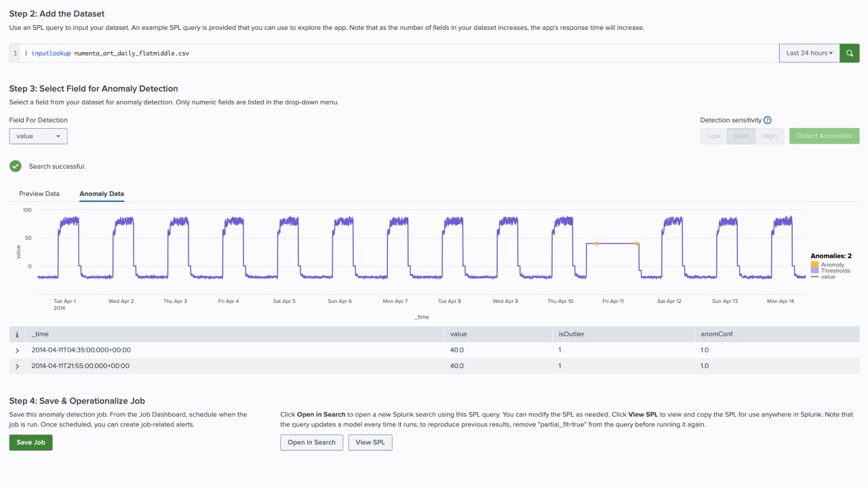868x488 pixels.
Task: Set detection sensitivity to Low
Action: tap(713, 136)
